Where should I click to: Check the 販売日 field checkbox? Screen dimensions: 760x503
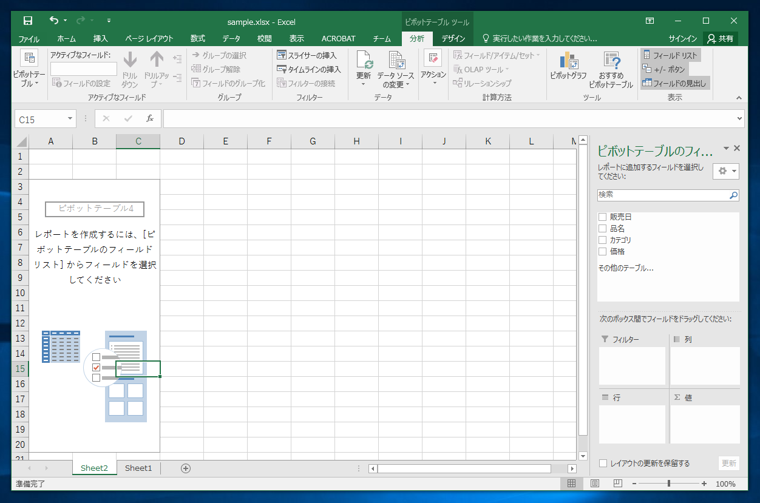602,217
